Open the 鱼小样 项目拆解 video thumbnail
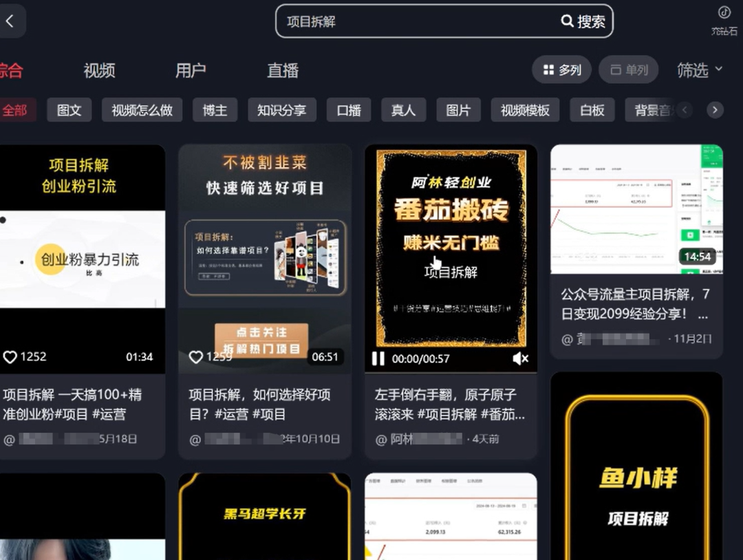This screenshot has width=743, height=560. [636, 466]
